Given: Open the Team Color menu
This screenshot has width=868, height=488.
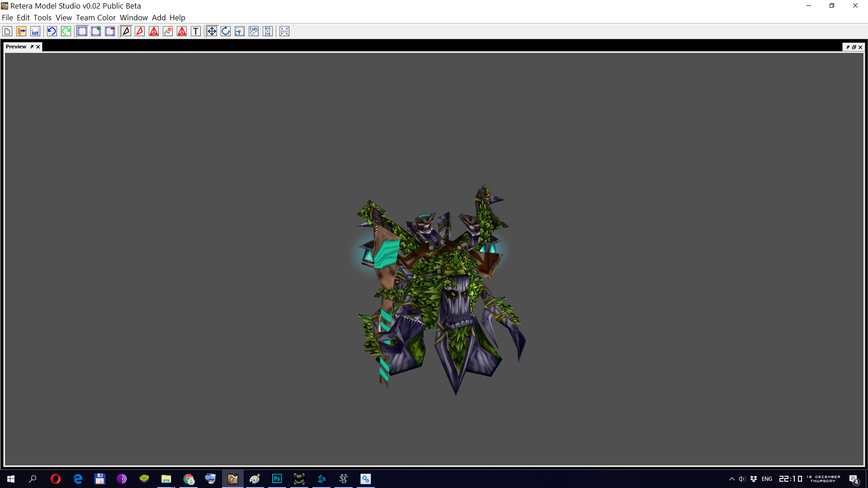Looking at the screenshot, I should (x=96, y=18).
